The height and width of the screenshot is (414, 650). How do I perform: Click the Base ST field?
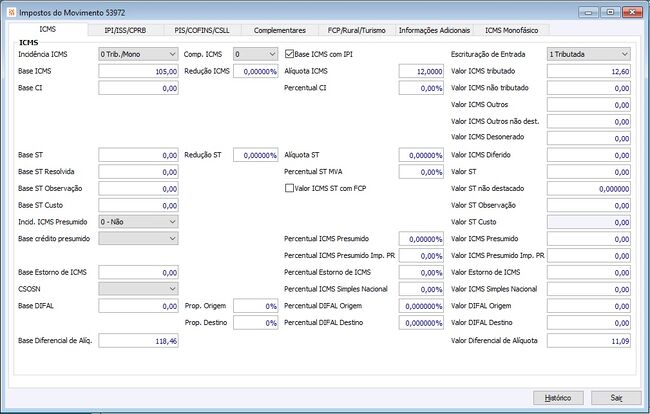pyautogui.click(x=138, y=155)
